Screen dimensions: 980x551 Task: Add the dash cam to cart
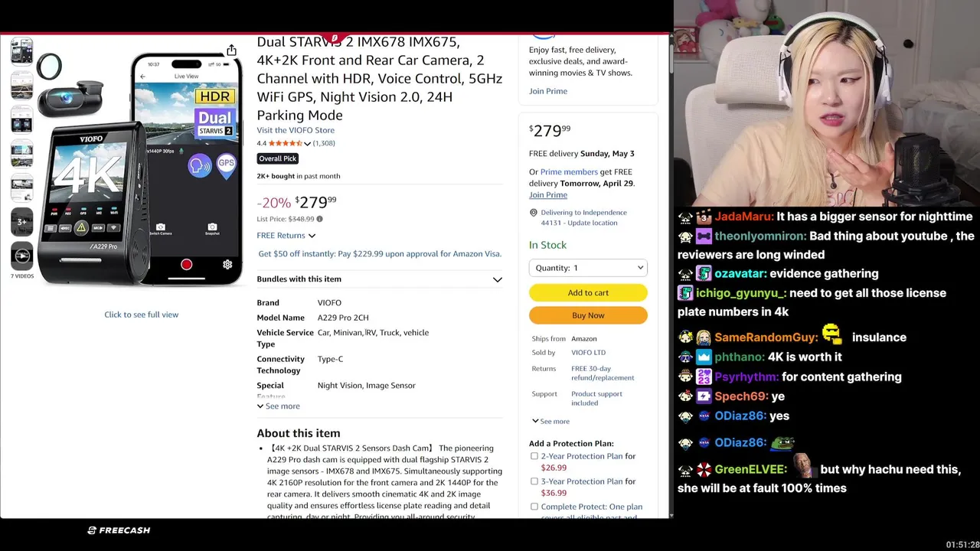[588, 292]
